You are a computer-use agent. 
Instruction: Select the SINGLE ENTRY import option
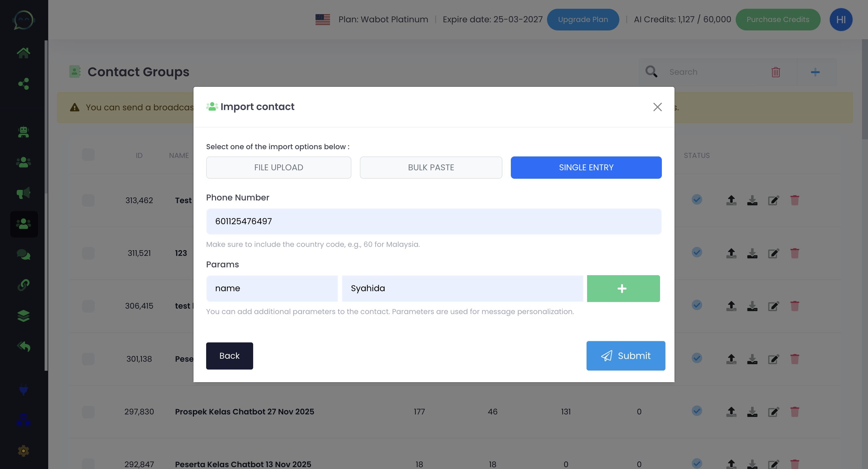click(x=586, y=168)
